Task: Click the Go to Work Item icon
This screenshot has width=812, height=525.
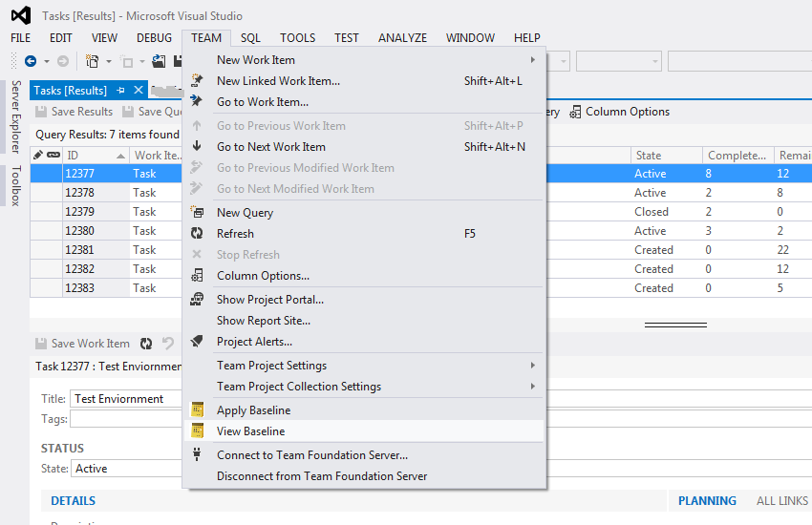Action: pyautogui.click(x=197, y=100)
